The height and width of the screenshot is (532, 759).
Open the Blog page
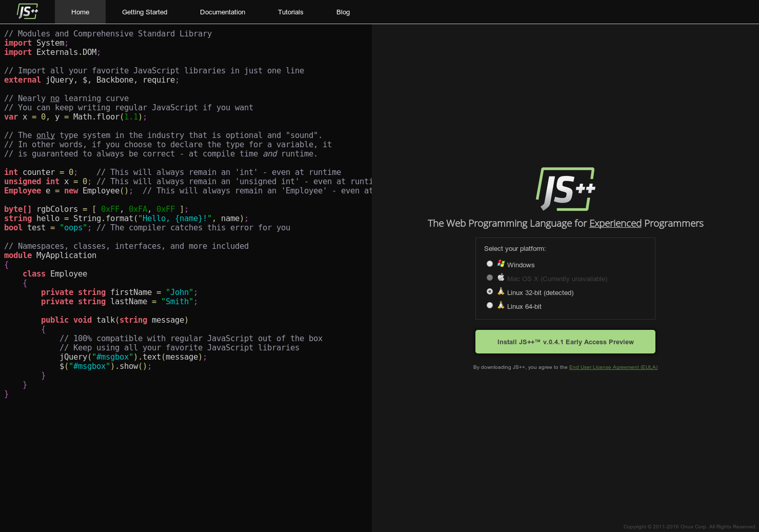click(x=343, y=12)
